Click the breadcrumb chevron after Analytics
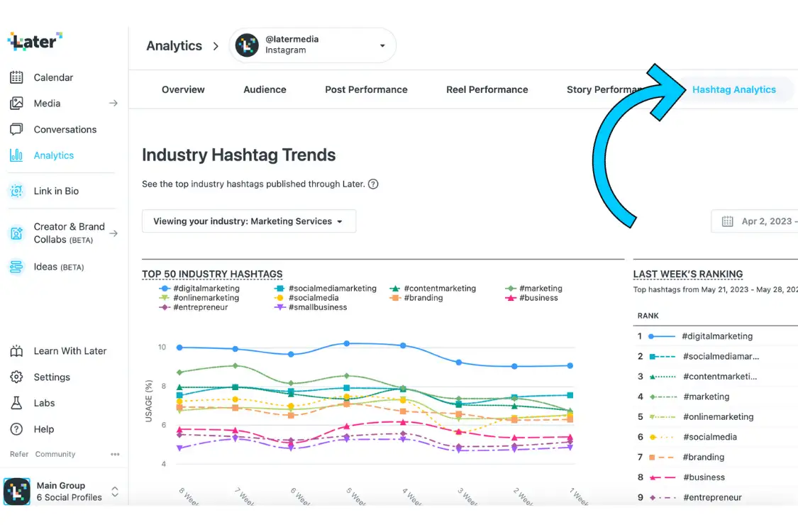Viewport: 798px width, 532px height. 216,46
